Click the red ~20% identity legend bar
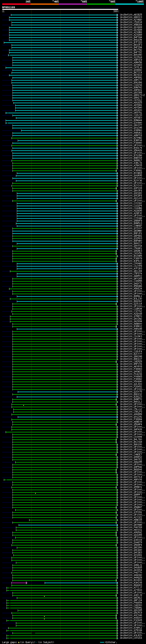The width and height of the screenshot is (146, 644). (16, 4)
